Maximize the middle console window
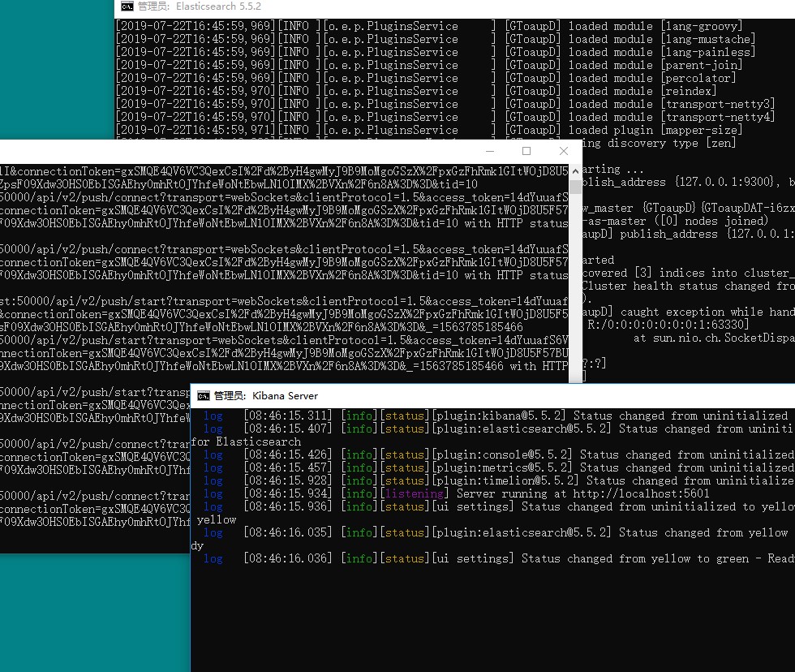This screenshot has height=672, width=795. [526, 151]
